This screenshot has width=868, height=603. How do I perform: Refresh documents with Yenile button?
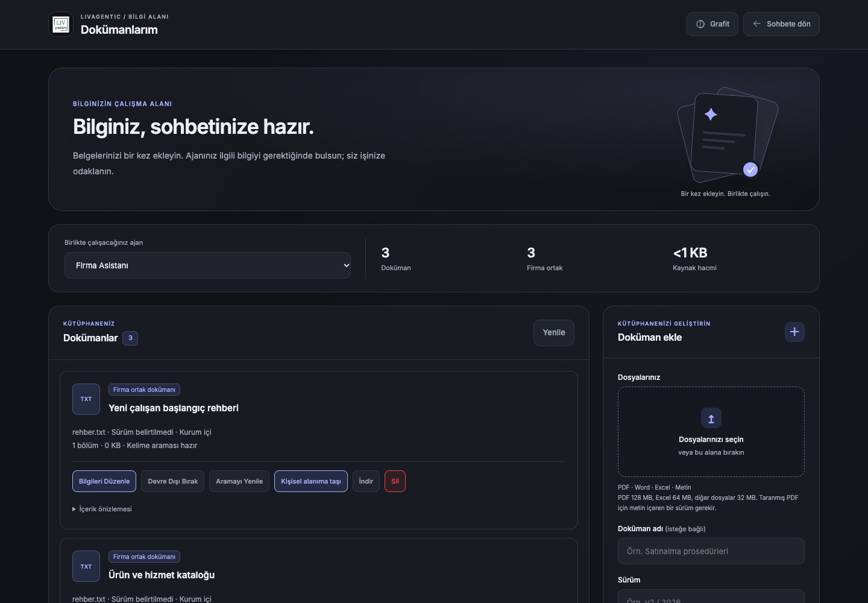coord(554,333)
